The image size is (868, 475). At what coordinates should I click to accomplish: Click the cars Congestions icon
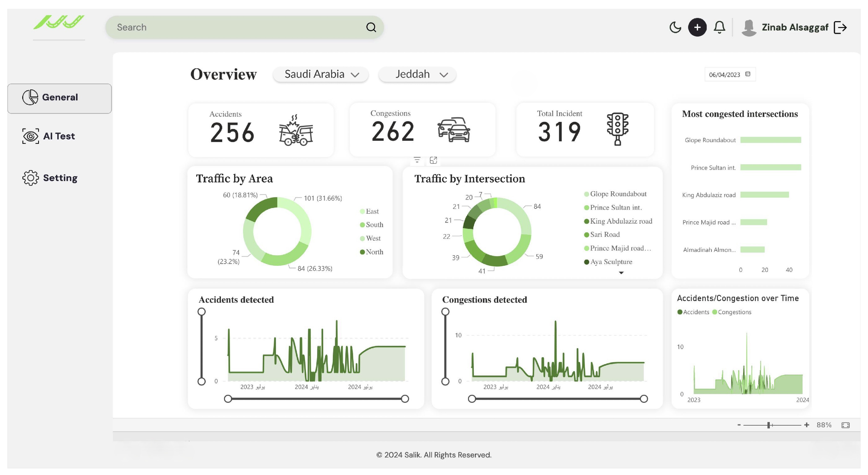click(453, 130)
